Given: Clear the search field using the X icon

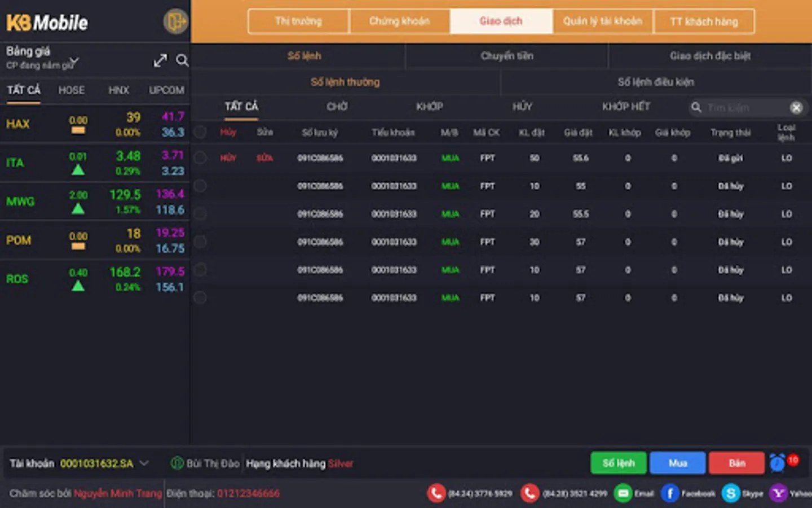Looking at the screenshot, I should pyautogui.click(x=796, y=107).
